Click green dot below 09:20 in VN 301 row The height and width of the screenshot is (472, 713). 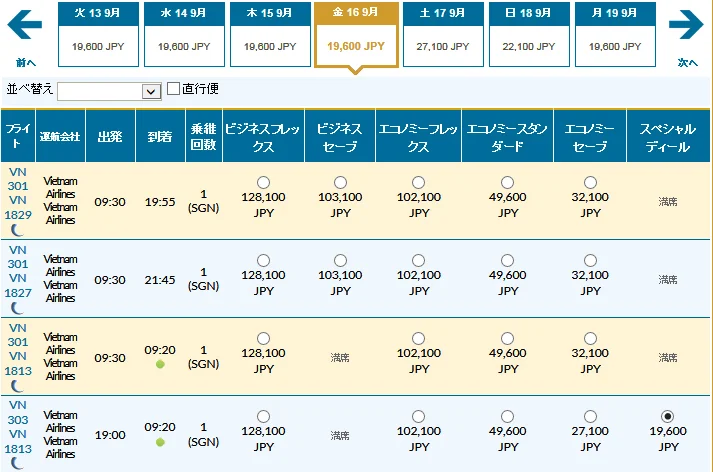160,364
